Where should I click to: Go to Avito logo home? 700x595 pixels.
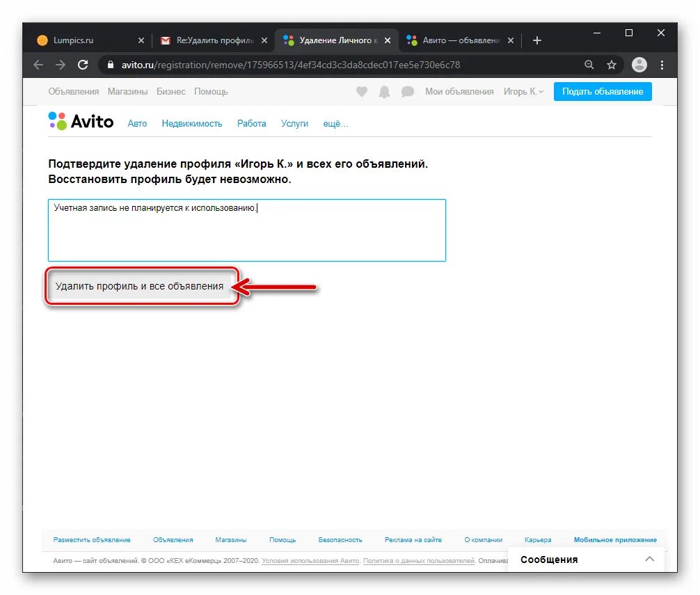(81, 121)
